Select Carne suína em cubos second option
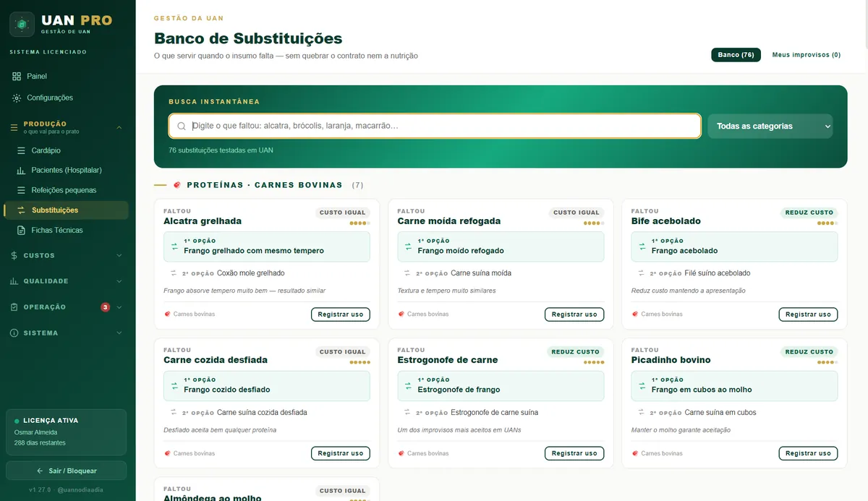 pyautogui.click(x=720, y=413)
